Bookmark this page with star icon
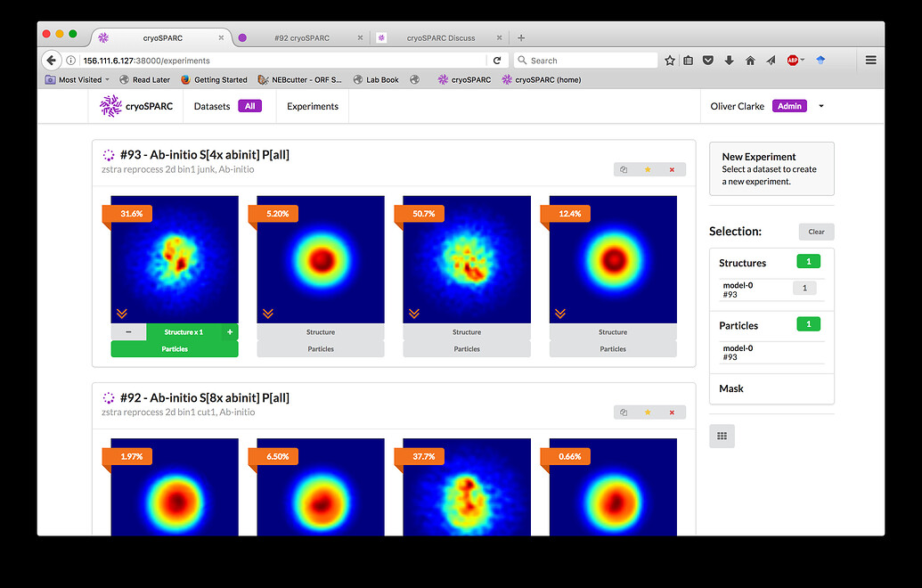 pos(669,61)
